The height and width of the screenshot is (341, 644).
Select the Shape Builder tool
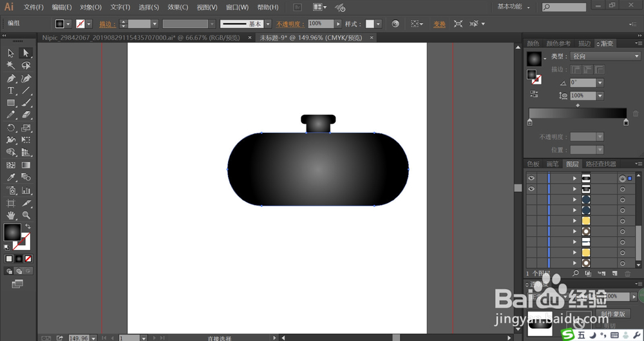click(11, 153)
